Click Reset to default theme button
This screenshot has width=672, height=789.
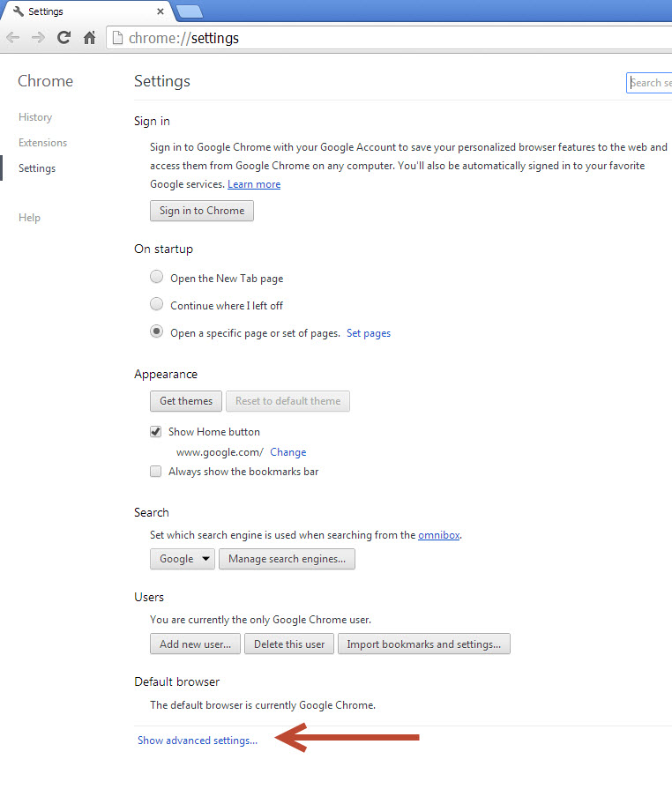pyautogui.click(x=287, y=401)
